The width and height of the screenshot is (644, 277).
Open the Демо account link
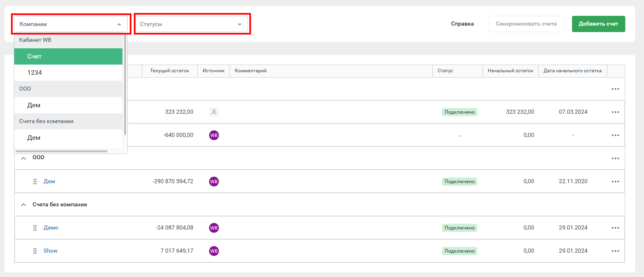pos(51,228)
